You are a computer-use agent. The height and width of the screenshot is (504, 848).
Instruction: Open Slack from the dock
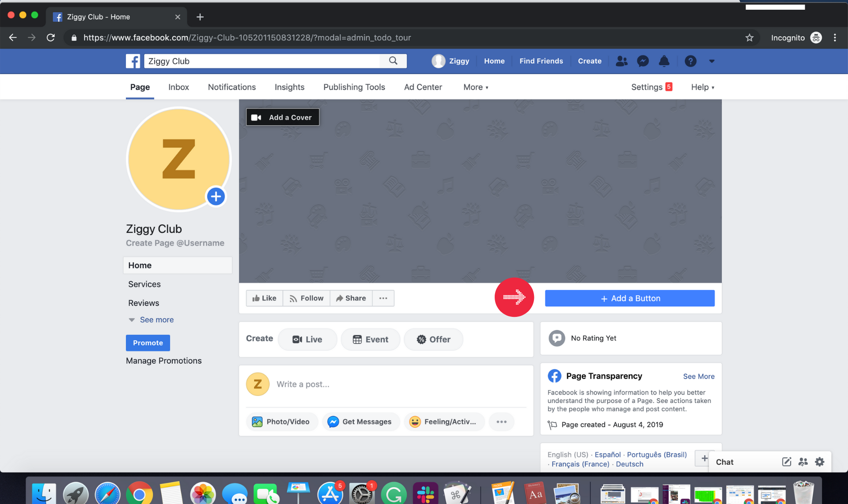(x=425, y=494)
